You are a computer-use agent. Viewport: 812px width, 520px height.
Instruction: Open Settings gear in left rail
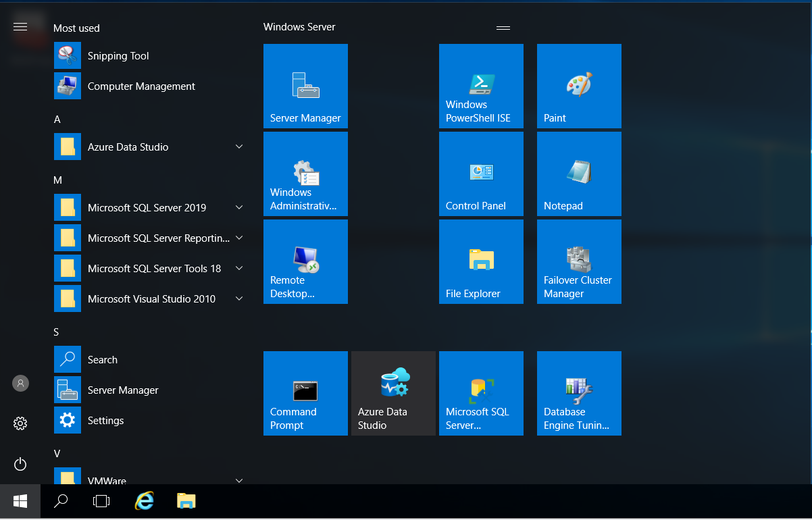pyautogui.click(x=20, y=423)
